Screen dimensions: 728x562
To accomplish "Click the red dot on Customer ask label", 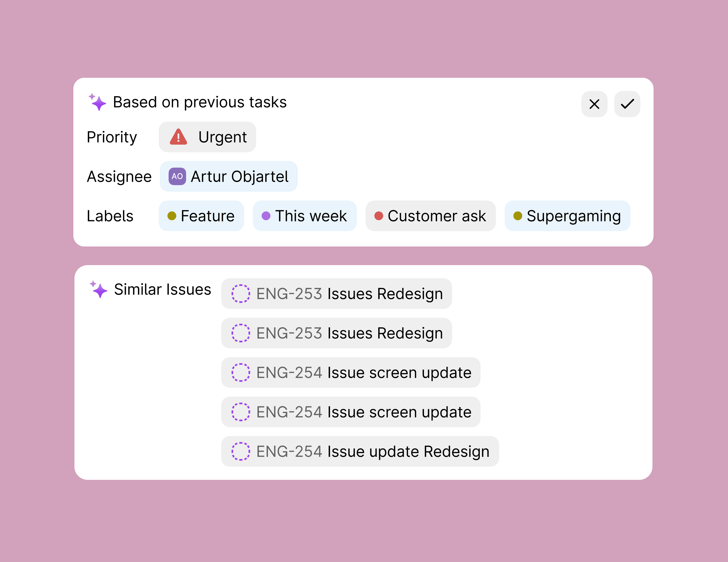I will [x=379, y=216].
